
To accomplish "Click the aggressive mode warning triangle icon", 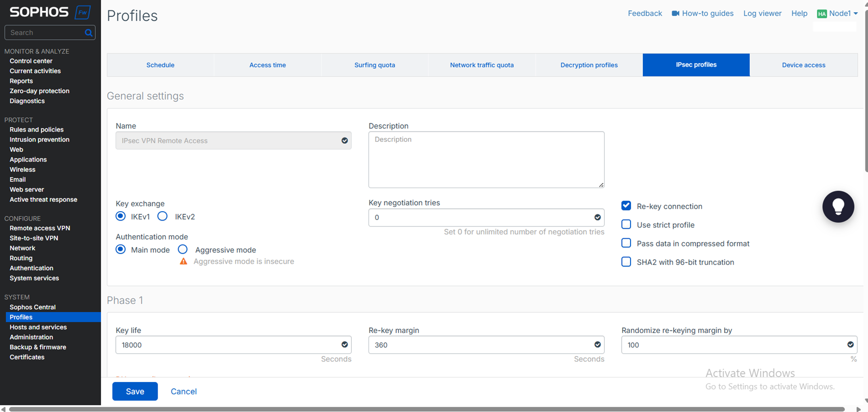I will click(x=184, y=261).
